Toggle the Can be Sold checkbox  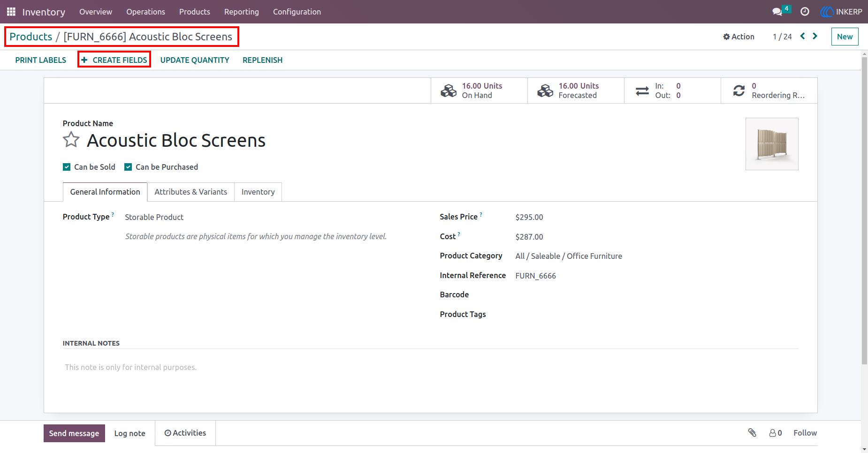coord(67,167)
